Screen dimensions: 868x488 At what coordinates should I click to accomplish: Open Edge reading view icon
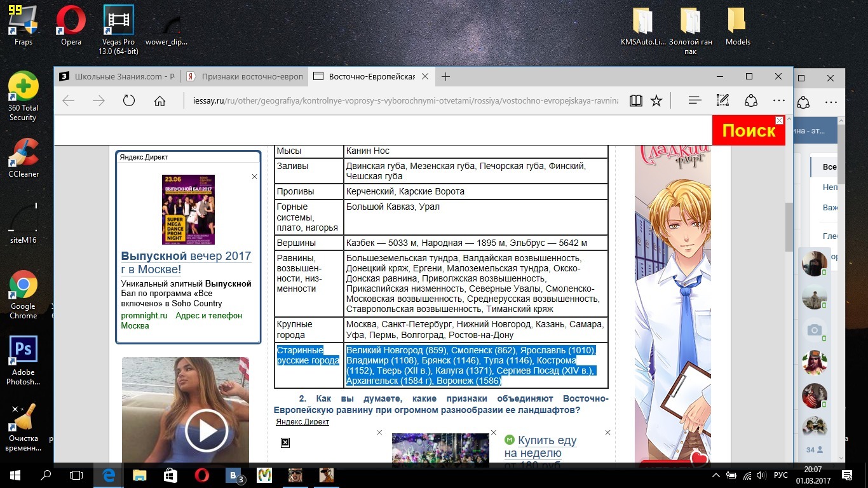click(635, 100)
